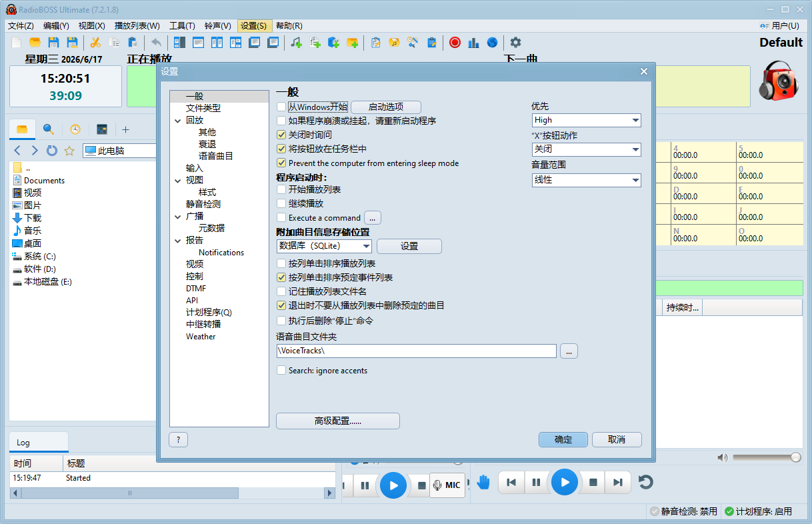This screenshot has height=524, width=812.
Task: Open the 播放列表(W) menu
Action: tap(137, 25)
